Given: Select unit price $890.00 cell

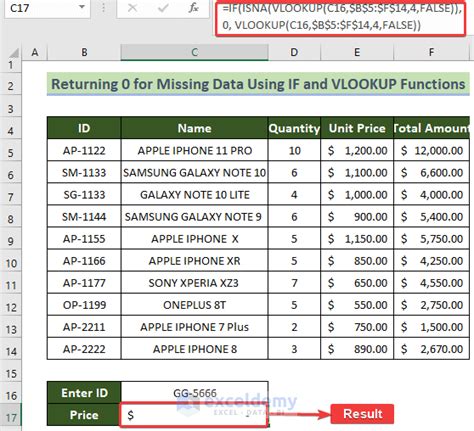Looking at the screenshot, I should click(x=357, y=349).
